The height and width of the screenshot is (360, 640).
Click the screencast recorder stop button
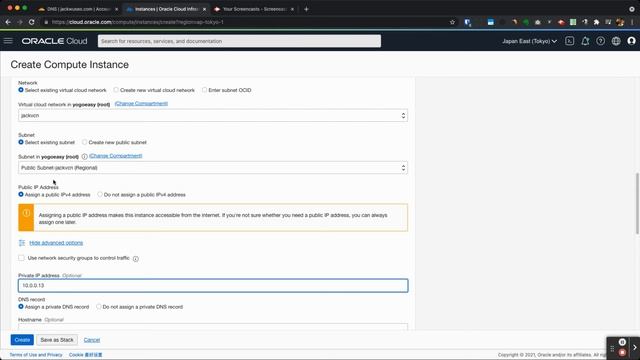click(x=622, y=352)
